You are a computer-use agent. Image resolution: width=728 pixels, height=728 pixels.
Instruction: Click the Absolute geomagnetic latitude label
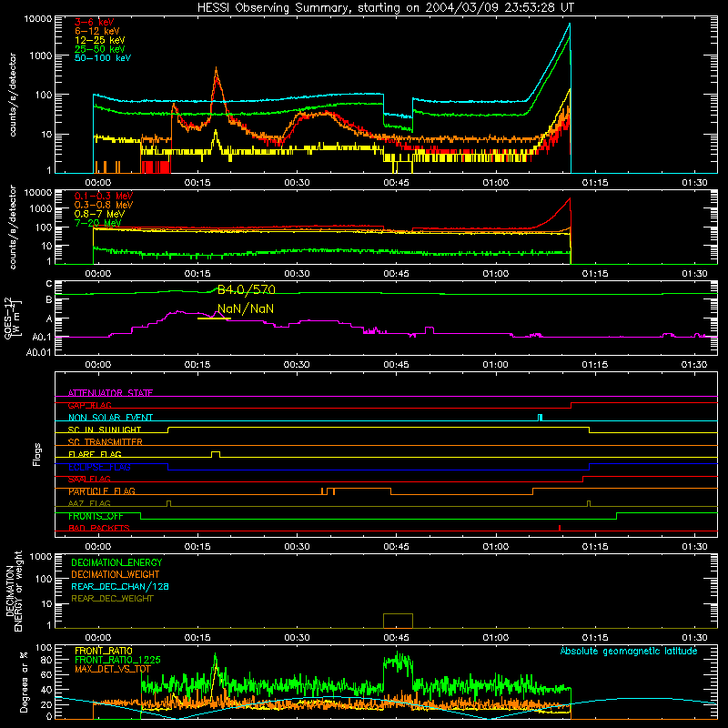[x=629, y=651]
